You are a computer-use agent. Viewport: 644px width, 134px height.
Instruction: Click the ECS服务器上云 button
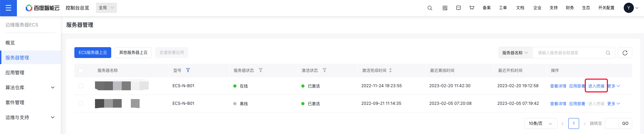pos(93,53)
